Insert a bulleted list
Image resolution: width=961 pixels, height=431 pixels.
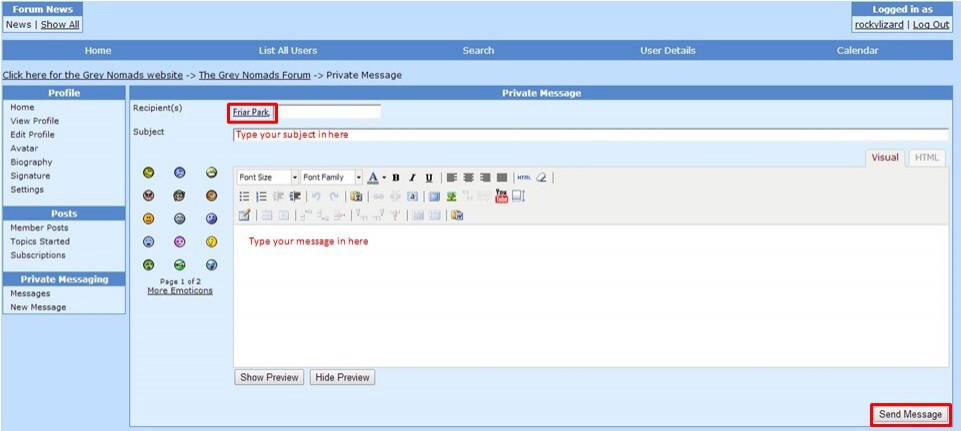click(244, 196)
